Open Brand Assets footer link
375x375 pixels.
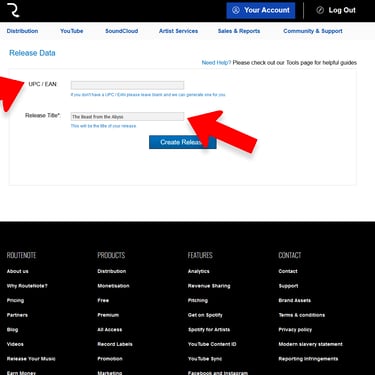[295, 301]
